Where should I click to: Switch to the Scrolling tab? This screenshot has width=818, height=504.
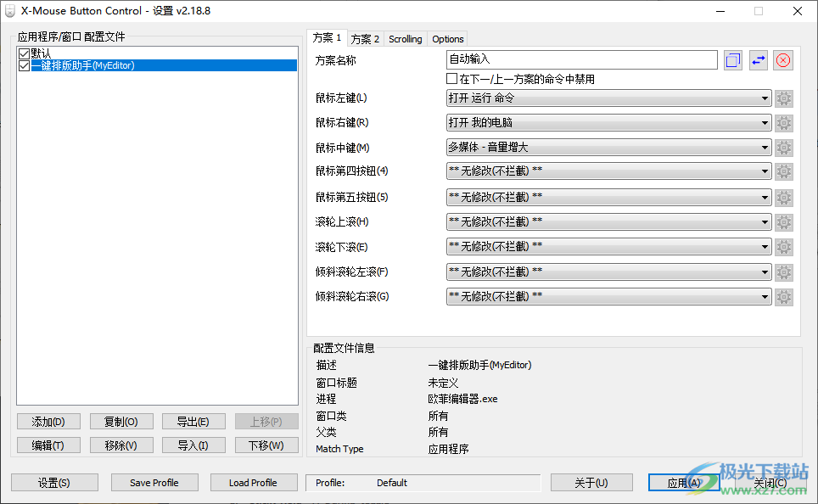pyautogui.click(x=405, y=38)
